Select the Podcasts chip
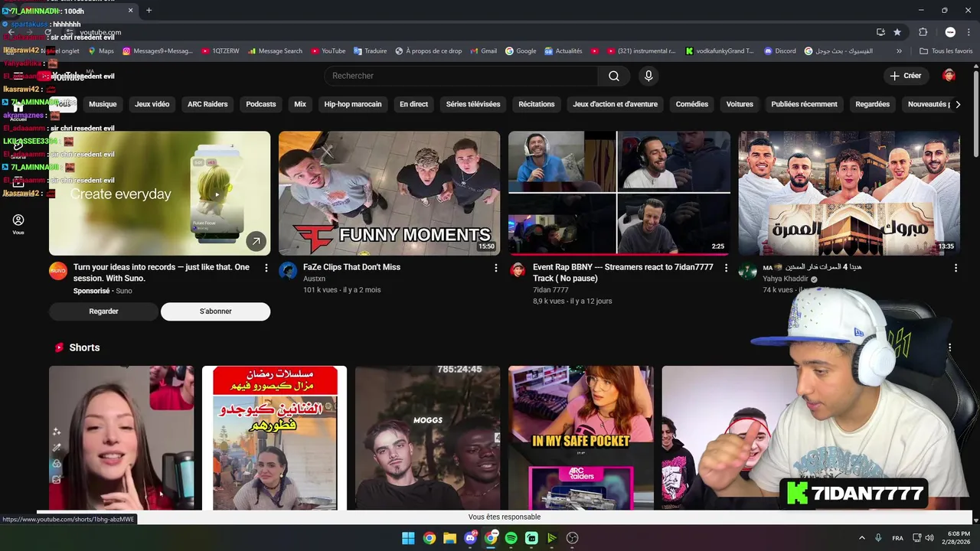Image resolution: width=980 pixels, height=551 pixels. pos(261,104)
